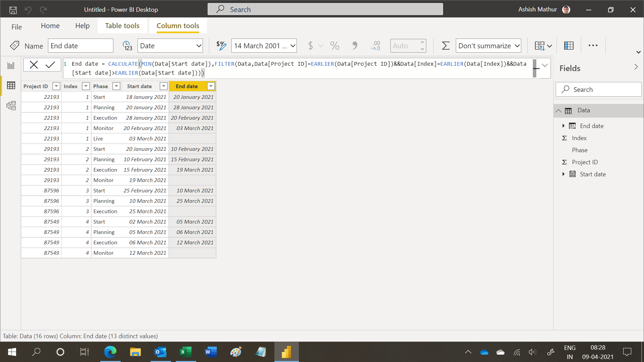The height and width of the screenshot is (362, 644).
Task: Switch to the Home tab
Action: pyautogui.click(x=50, y=26)
